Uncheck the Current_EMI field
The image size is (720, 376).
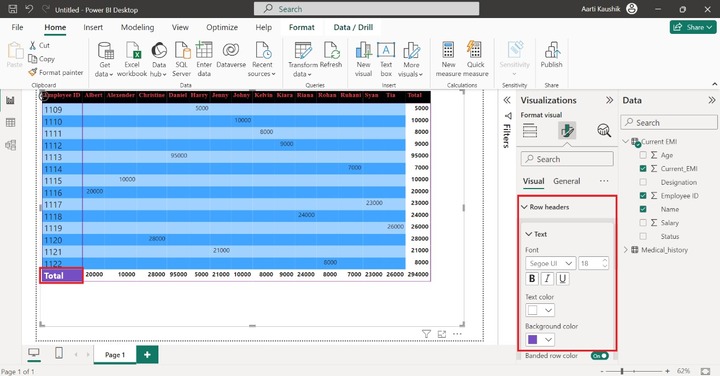point(643,168)
